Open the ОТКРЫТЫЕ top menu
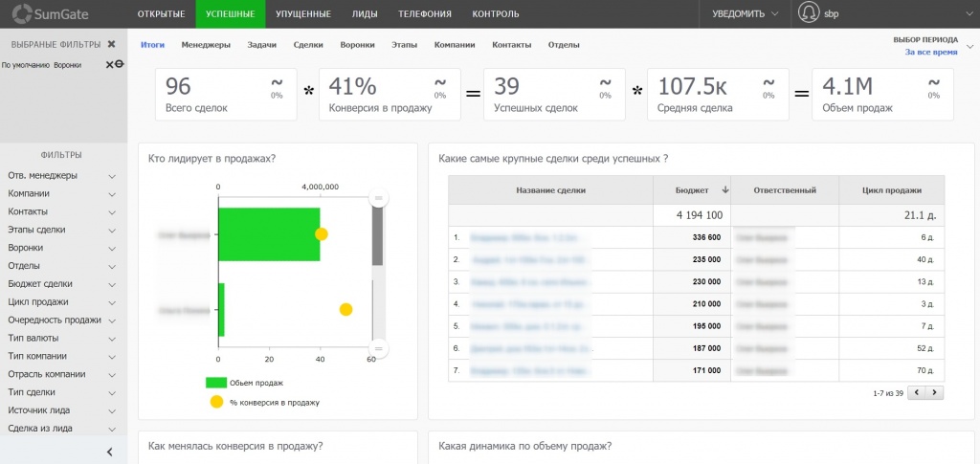The width and height of the screenshot is (980, 464). pyautogui.click(x=161, y=13)
